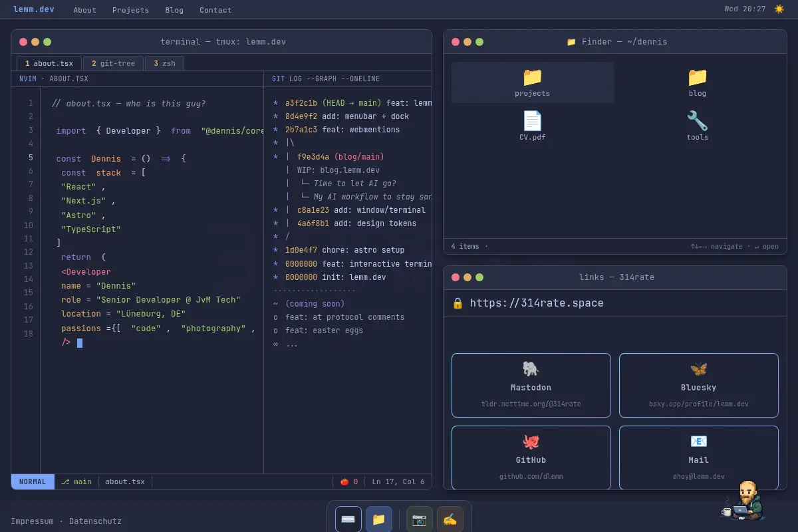This screenshot has width=798, height=532.
Task: Select the about.tsx tab
Action: click(x=49, y=63)
